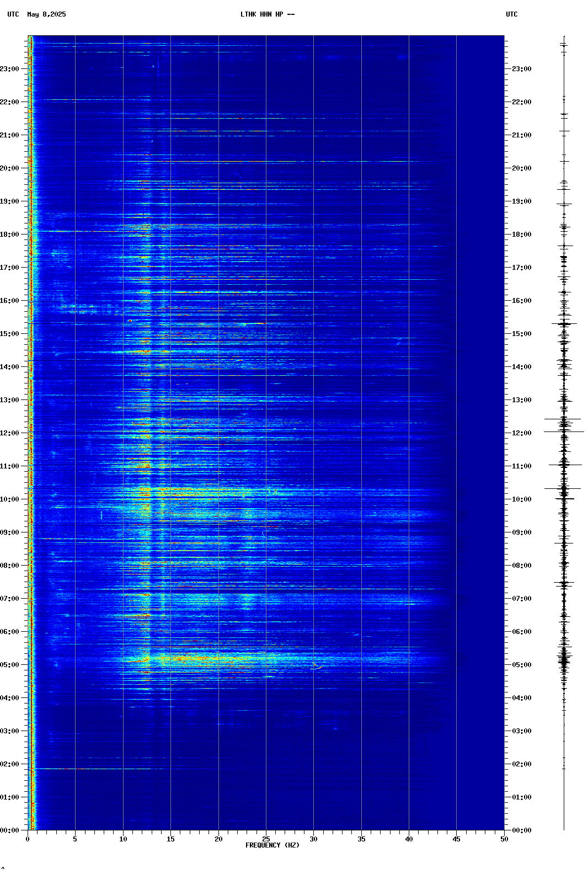The image size is (588, 874).
Task: Click '20:00' on the right time axis
Action: click(522, 168)
